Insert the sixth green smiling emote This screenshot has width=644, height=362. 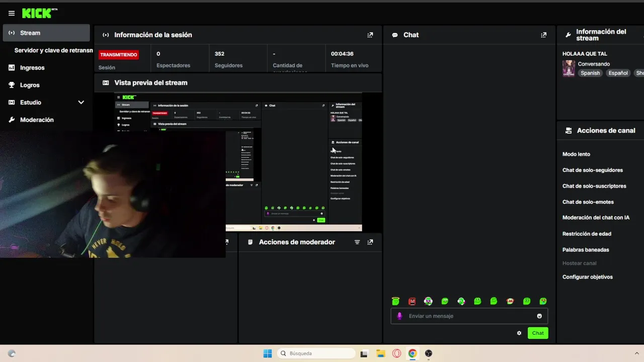point(477,301)
